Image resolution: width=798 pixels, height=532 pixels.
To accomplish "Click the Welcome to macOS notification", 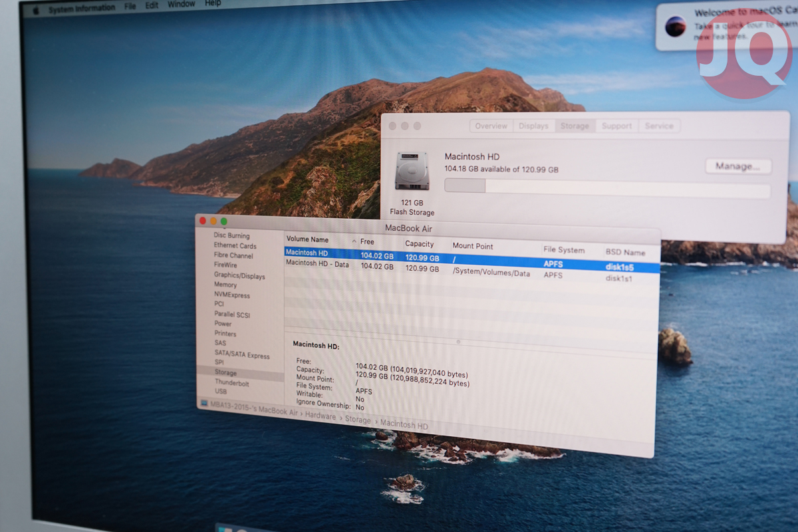I will (727, 25).
